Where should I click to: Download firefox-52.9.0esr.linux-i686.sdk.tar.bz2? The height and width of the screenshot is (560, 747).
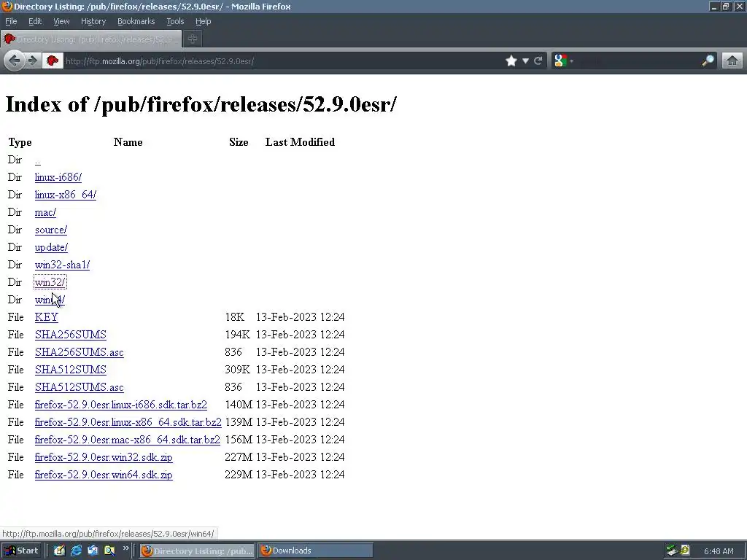(121, 405)
